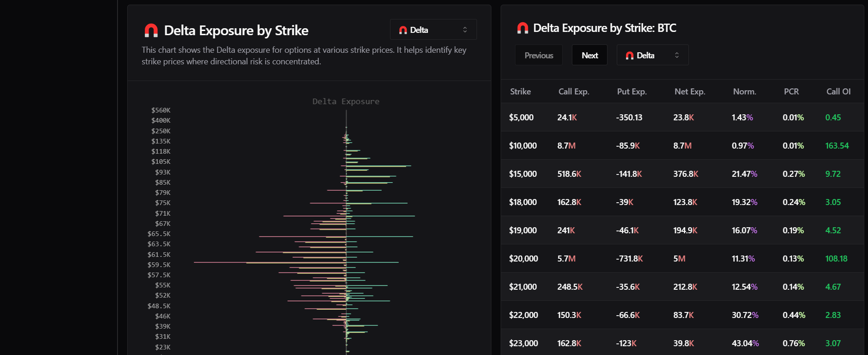Viewport: 868px width, 355px height.
Task: Sort by the Call Exp. column header
Action: (x=574, y=92)
